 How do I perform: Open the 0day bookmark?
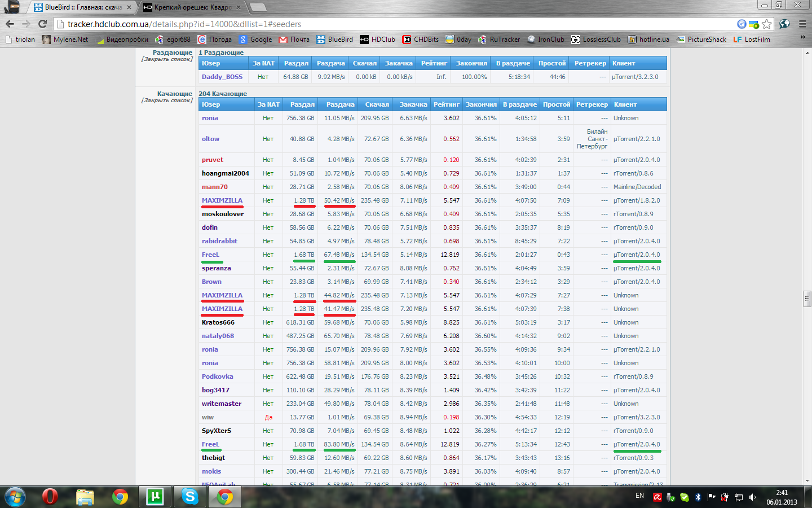(458, 40)
